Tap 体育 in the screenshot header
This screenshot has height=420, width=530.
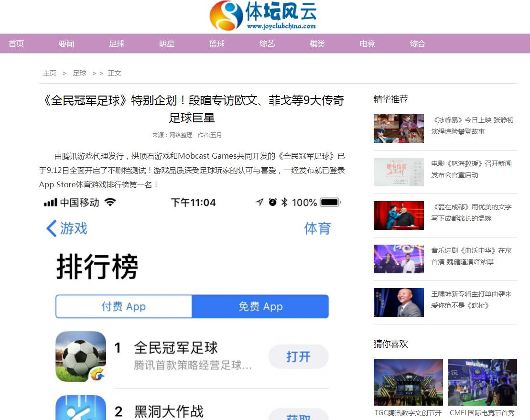pos(317,228)
